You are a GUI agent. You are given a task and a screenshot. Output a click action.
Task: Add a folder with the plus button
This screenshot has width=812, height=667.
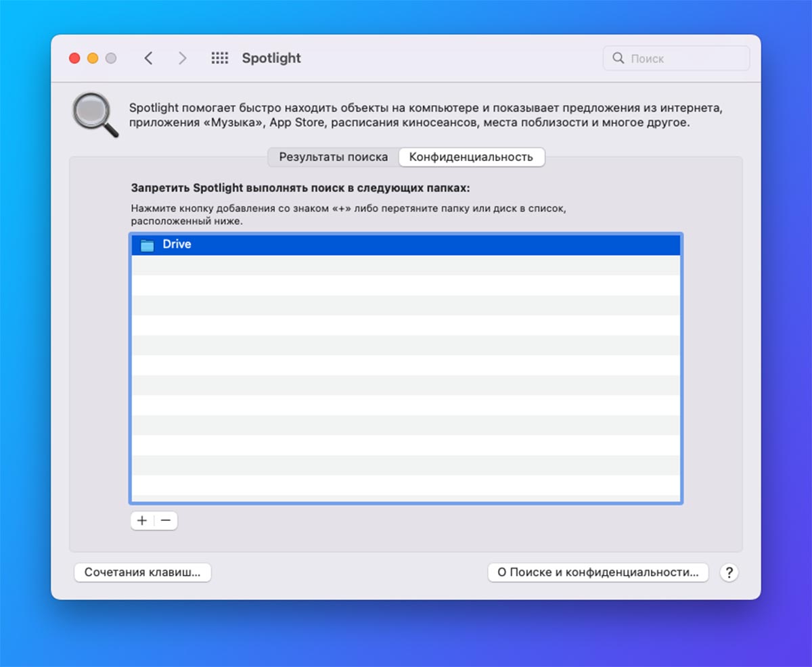142,520
